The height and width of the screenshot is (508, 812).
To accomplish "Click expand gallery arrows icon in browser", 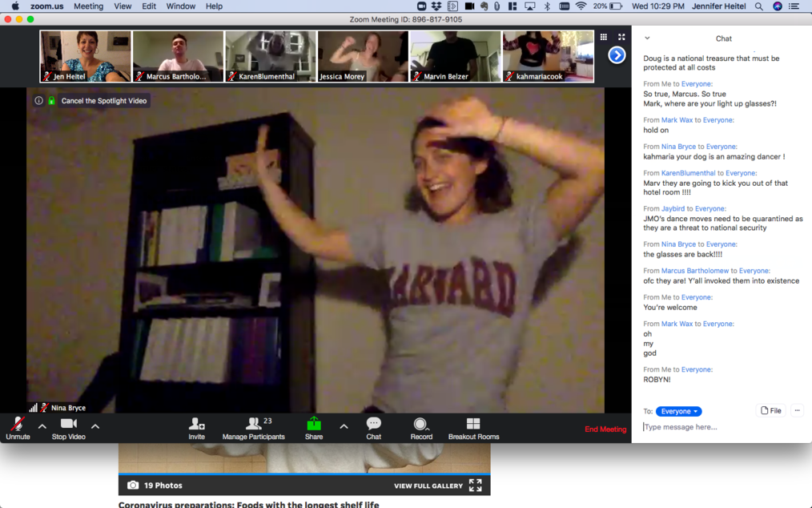I will (x=476, y=486).
